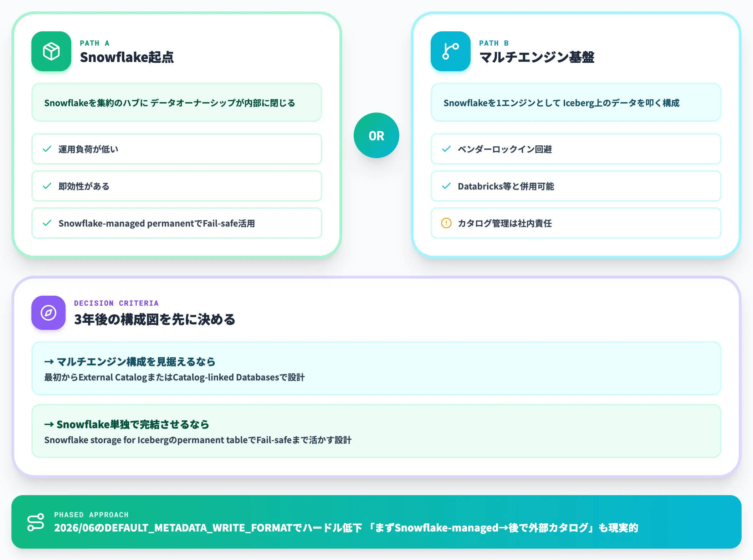
Task: Click the Snowflake-managed permanentでFail-safe活用 text
Action: pos(157,223)
